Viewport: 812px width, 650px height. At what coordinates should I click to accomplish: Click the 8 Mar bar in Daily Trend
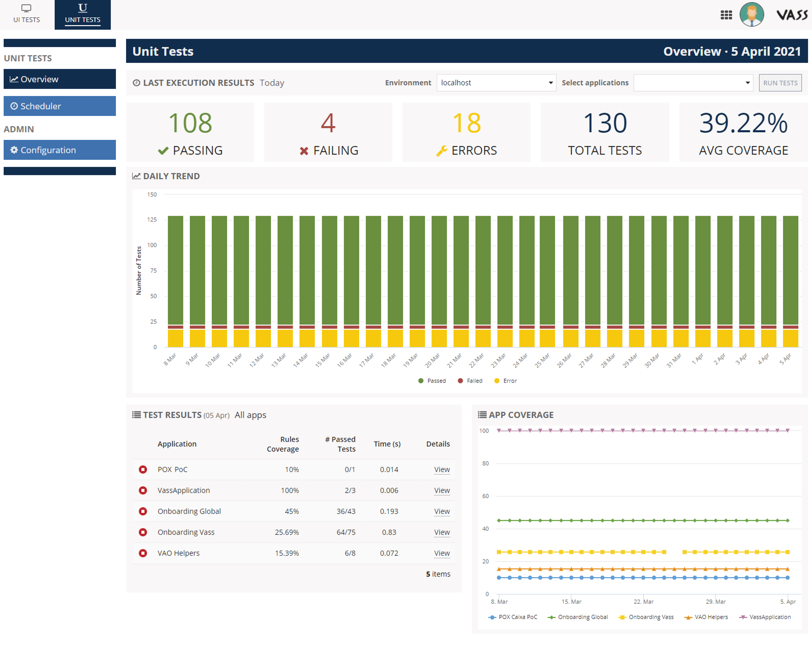tap(175, 281)
